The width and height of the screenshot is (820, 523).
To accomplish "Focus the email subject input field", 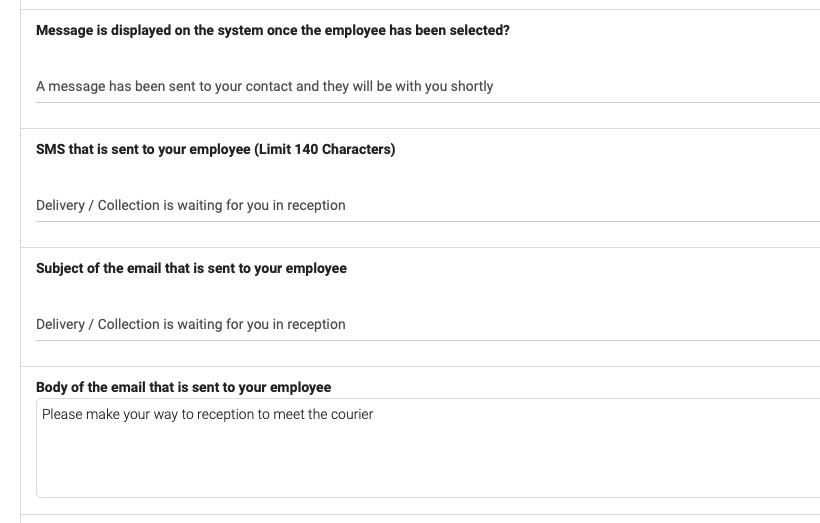I will (428, 324).
